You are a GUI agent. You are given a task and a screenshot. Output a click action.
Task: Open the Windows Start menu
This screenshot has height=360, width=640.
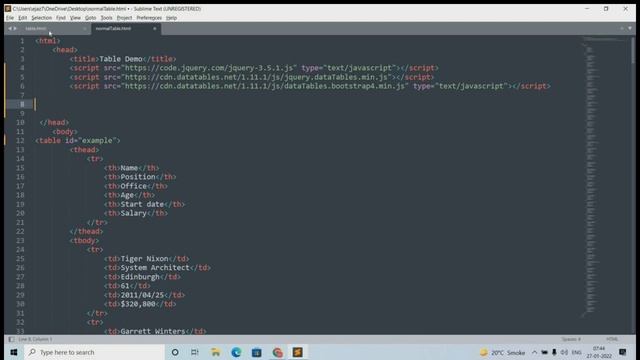click(x=13, y=352)
